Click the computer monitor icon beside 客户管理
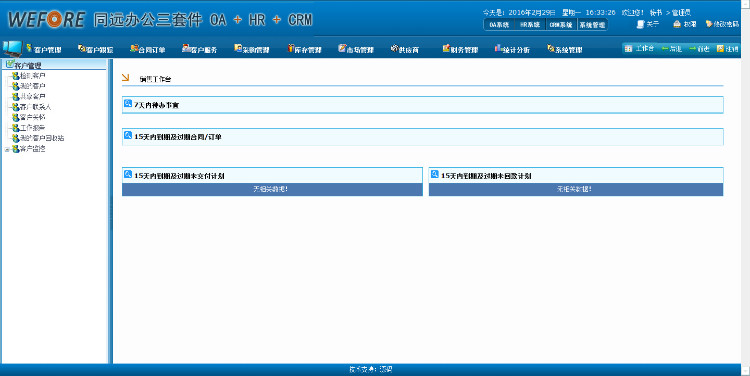750x376 pixels. 12,48
